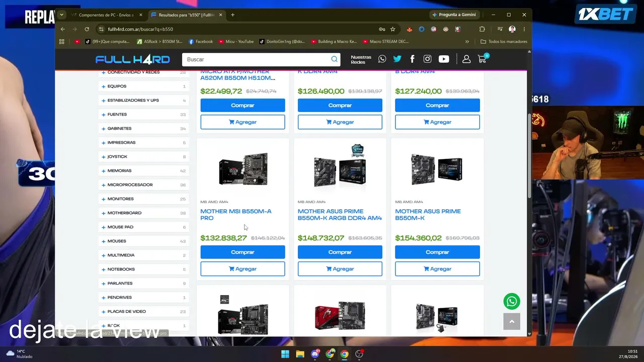
Task: Expand the FUENTES category
Action: coord(143,115)
